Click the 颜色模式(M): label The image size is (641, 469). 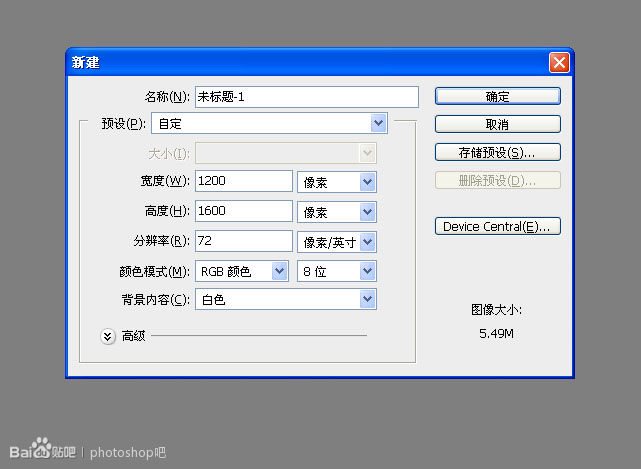click(x=155, y=272)
